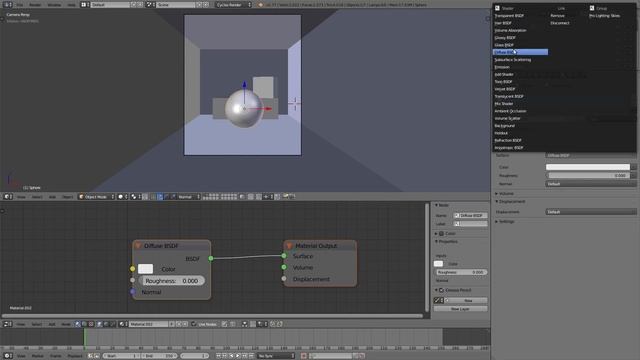
Task: Pick Volume Scatter shader
Action: (x=507, y=118)
